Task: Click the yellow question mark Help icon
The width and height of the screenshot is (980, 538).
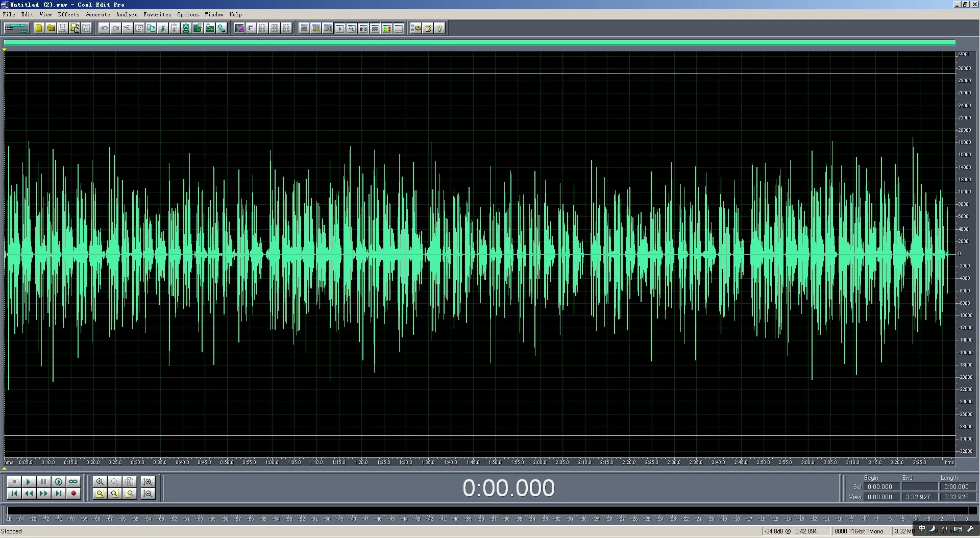Action: pos(440,28)
